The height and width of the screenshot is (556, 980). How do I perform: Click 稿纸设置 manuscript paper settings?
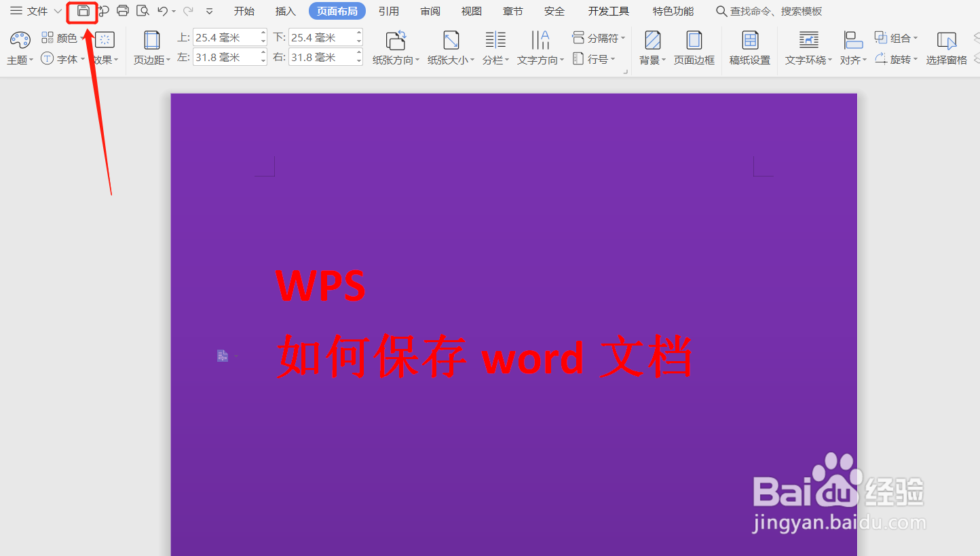coord(750,48)
